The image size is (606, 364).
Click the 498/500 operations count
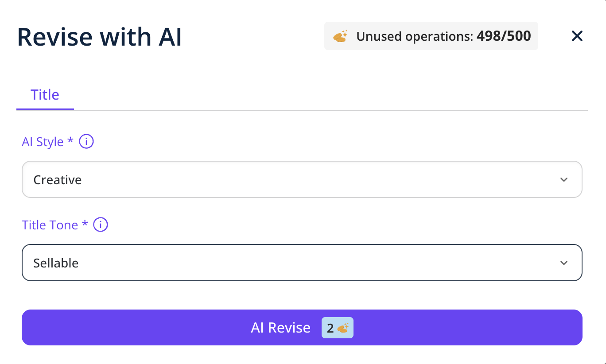click(x=504, y=36)
